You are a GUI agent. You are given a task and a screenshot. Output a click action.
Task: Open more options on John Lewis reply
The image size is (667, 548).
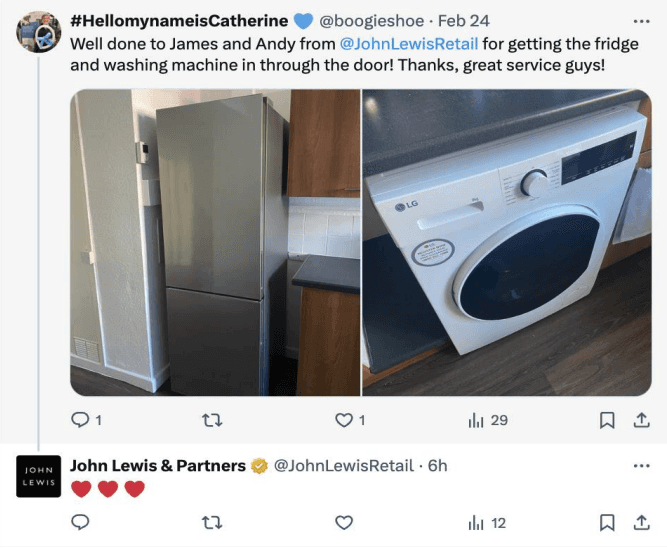point(641,466)
